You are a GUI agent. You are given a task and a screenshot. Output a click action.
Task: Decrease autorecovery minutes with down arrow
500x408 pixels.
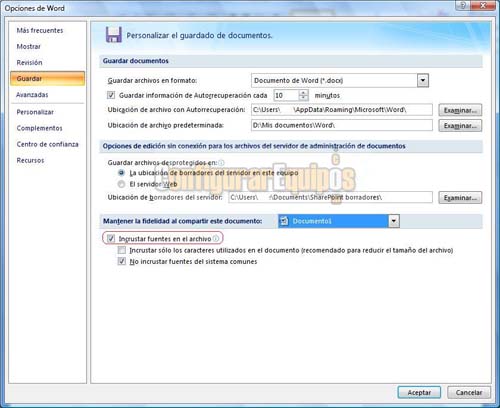click(x=303, y=98)
